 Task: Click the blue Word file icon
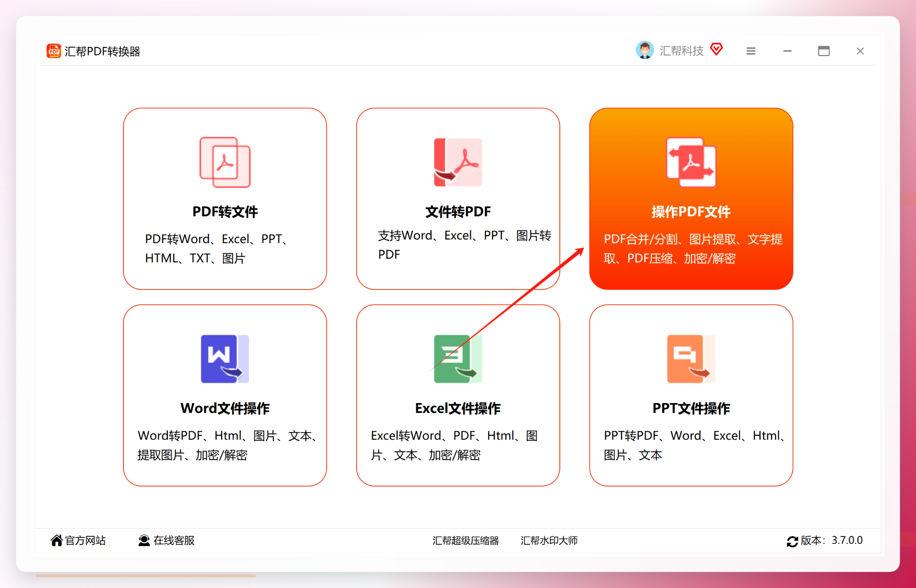pos(225,359)
